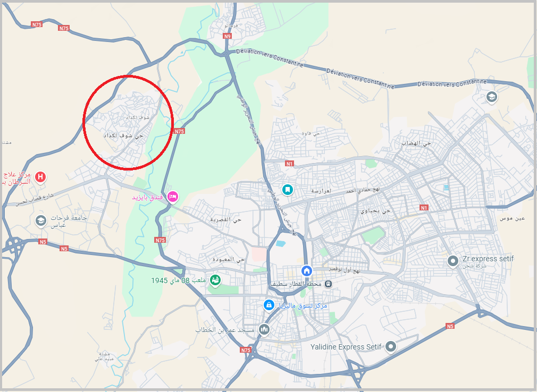
Task: Click the Yalidine Express Setif pin icon
Action: [x=391, y=346]
